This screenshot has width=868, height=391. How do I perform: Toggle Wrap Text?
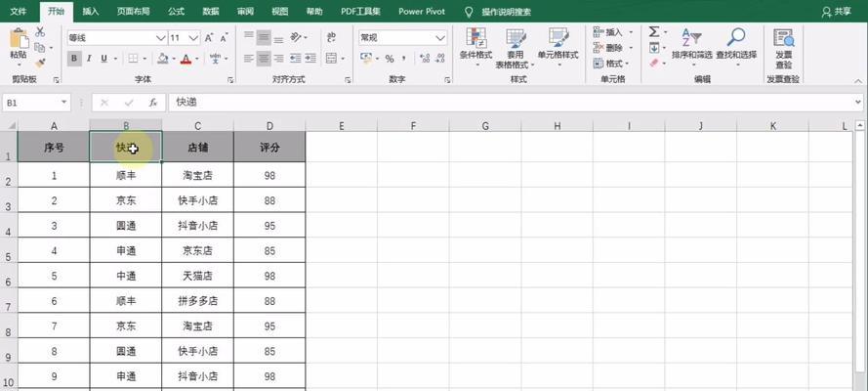[x=332, y=38]
